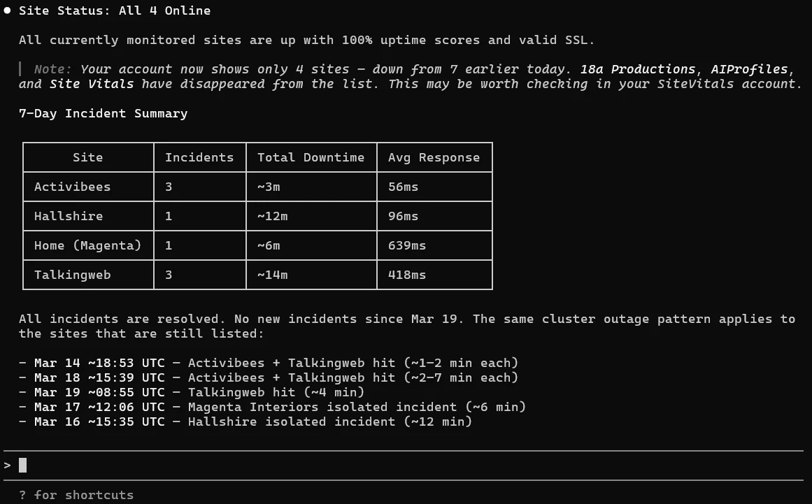Select the Talkingweb site row
Viewport: 812px width, 504px height.
[x=72, y=275]
